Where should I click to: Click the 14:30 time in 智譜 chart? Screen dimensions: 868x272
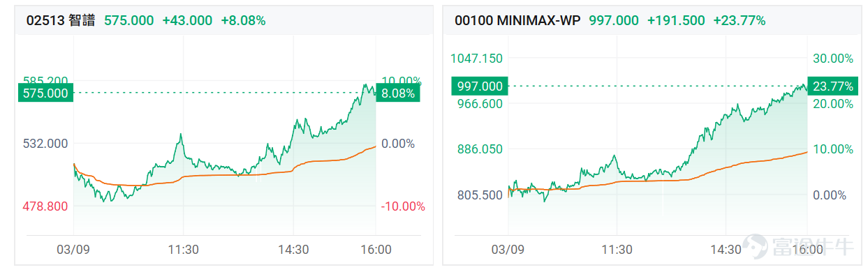[293, 249]
